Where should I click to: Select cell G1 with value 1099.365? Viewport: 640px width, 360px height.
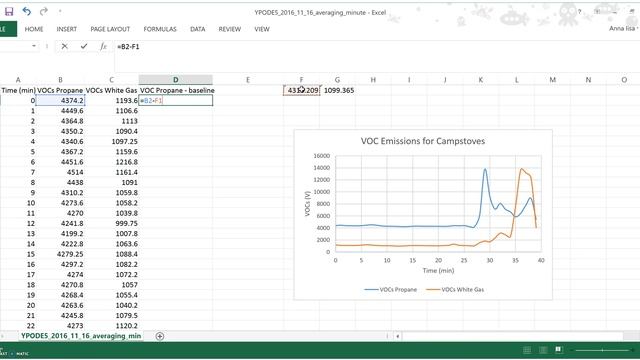pyautogui.click(x=338, y=90)
